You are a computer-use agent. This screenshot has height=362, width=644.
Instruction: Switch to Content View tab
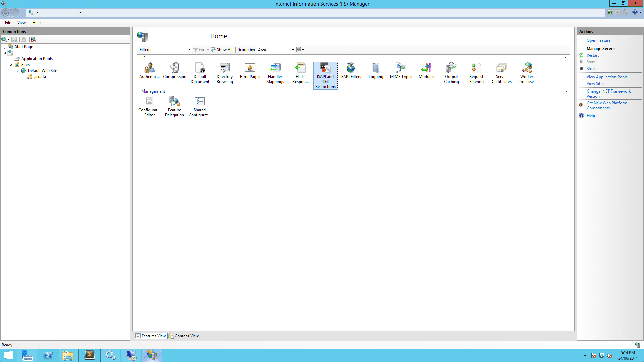(184, 336)
